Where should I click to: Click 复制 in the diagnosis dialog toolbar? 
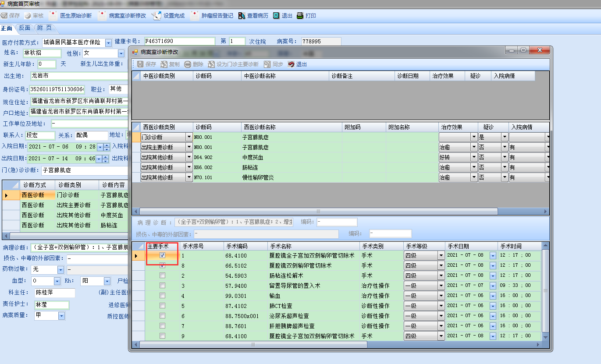click(x=170, y=64)
